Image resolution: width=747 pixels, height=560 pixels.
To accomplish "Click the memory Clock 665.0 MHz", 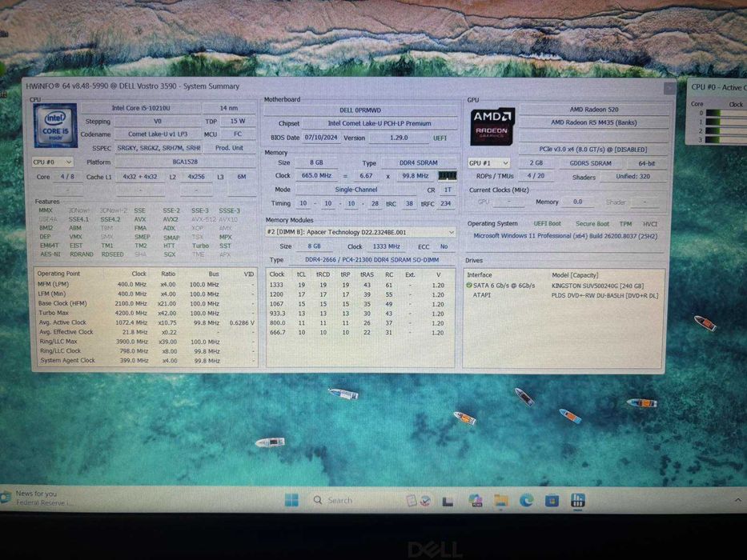I will (x=316, y=176).
